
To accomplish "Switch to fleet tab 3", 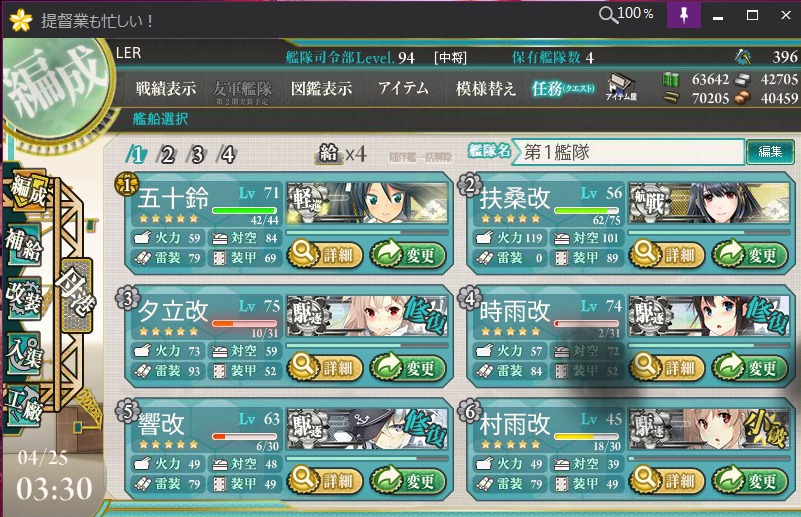I will tap(196, 154).
